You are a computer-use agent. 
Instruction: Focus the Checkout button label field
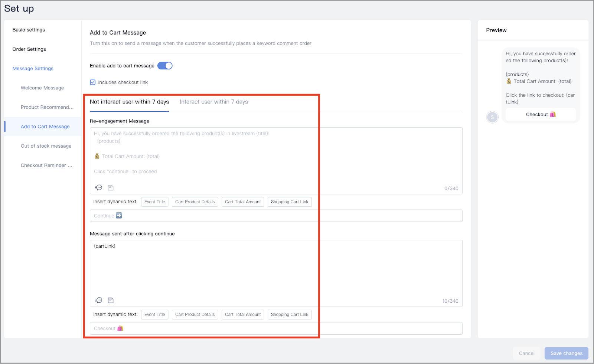(x=276, y=328)
